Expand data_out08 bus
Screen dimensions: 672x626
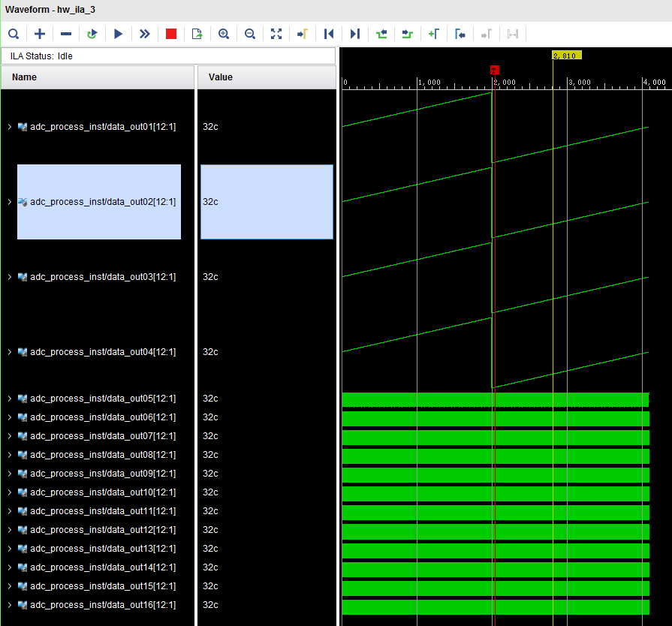[x=10, y=455]
